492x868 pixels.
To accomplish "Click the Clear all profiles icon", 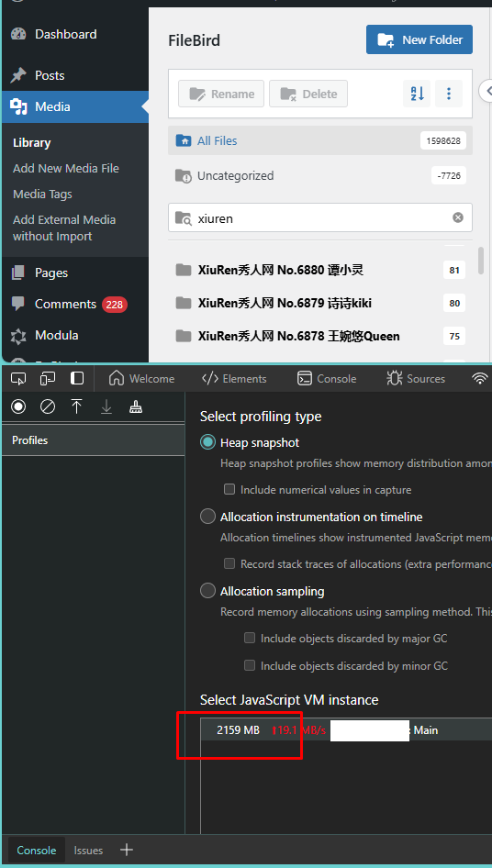I will [x=48, y=407].
